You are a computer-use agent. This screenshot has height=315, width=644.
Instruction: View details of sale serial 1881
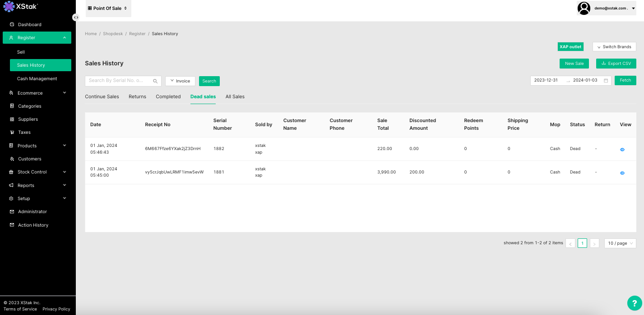pyautogui.click(x=622, y=173)
